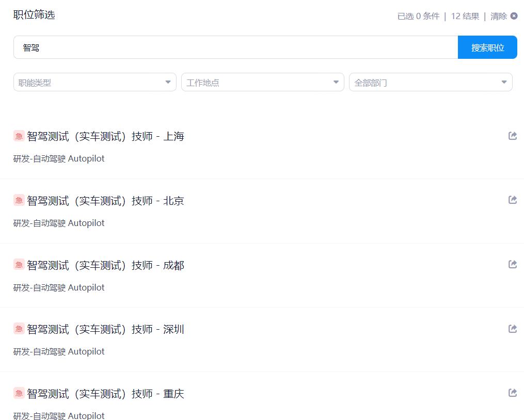Click 研发-自动驾驶 Autopilot under 重庆 job

pyautogui.click(x=59, y=416)
